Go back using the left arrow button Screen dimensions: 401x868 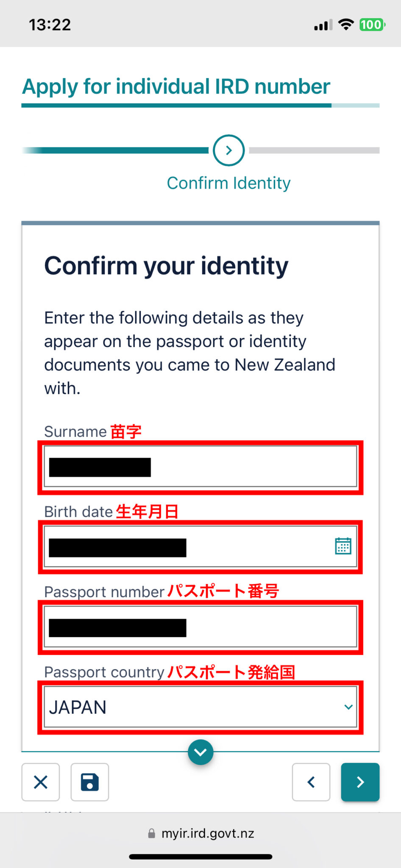(x=311, y=782)
